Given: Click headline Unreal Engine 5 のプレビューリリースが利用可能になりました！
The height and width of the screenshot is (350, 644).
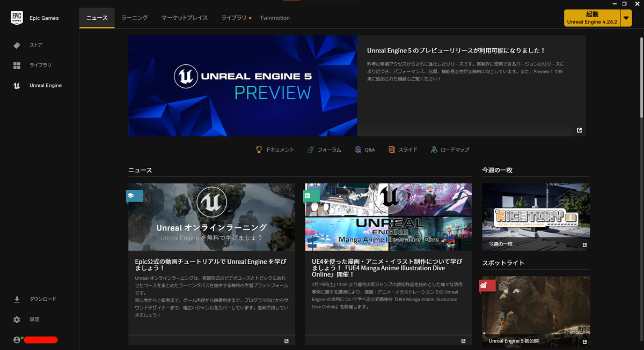Looking at the screenshot, I should click(x=456, y=50).
